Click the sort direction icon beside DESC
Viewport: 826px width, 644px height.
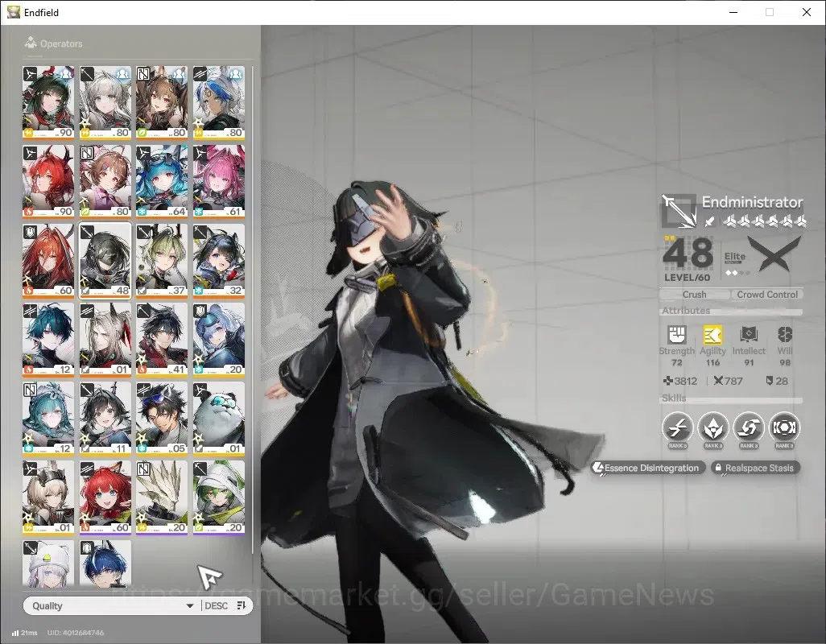pyautogui.click(x=242, y=605)
